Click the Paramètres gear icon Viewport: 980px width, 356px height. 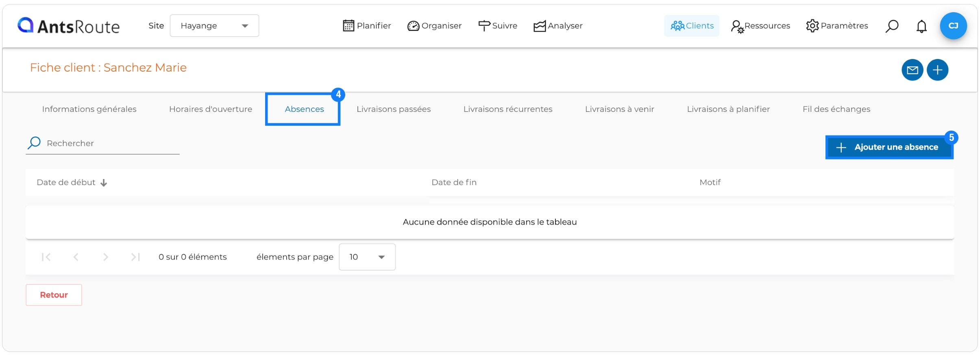pos(812,26)
